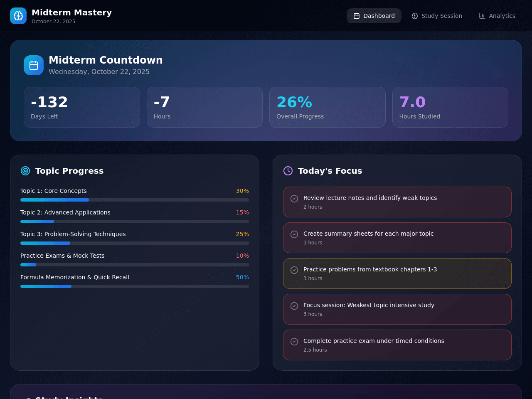Click the Today's Focus clock icon

pyautogui.click(x=288, y=171)
